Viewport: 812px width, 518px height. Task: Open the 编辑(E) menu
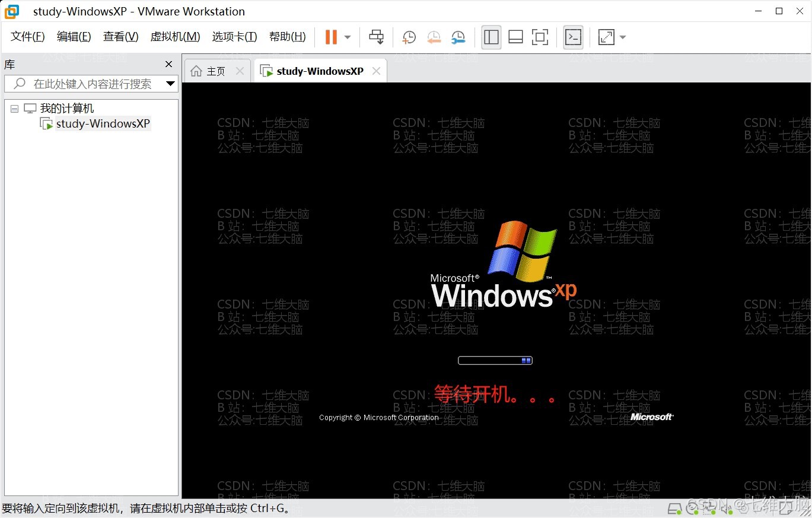click(74, 37)
